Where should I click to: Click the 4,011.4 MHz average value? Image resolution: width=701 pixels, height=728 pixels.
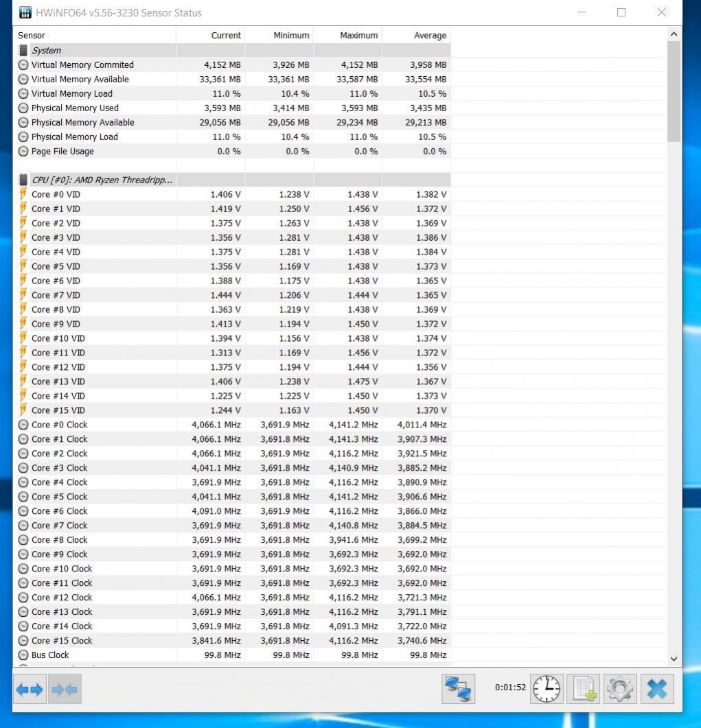pos(422,424)
